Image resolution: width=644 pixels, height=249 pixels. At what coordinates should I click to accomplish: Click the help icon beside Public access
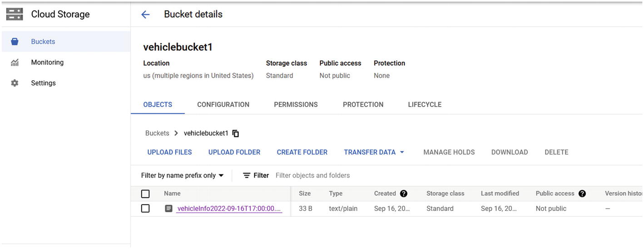click(582, 194)
